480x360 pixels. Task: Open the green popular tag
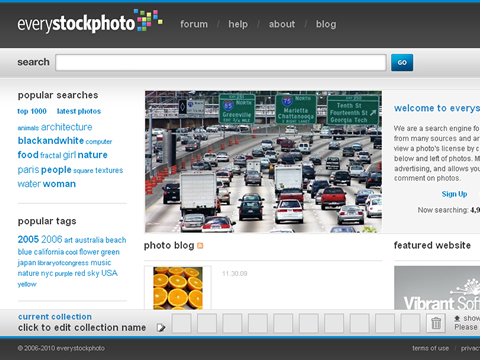(110, 252)
